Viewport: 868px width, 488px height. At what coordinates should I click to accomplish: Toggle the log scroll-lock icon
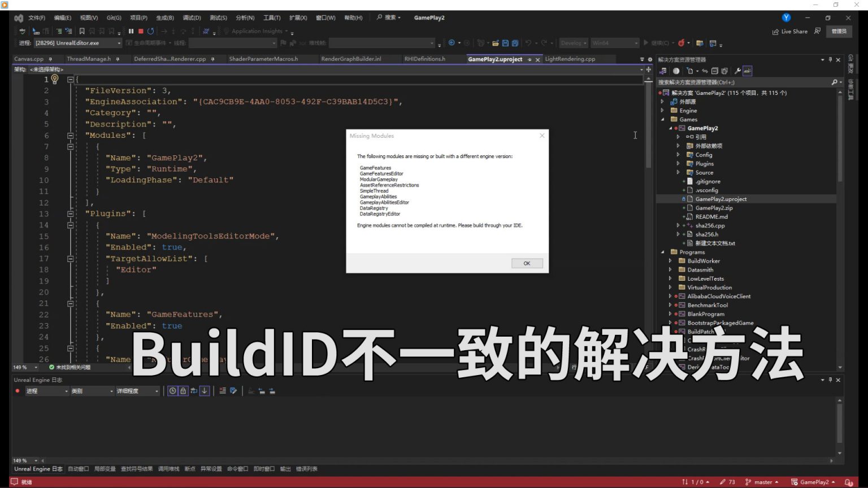(183, 390)
